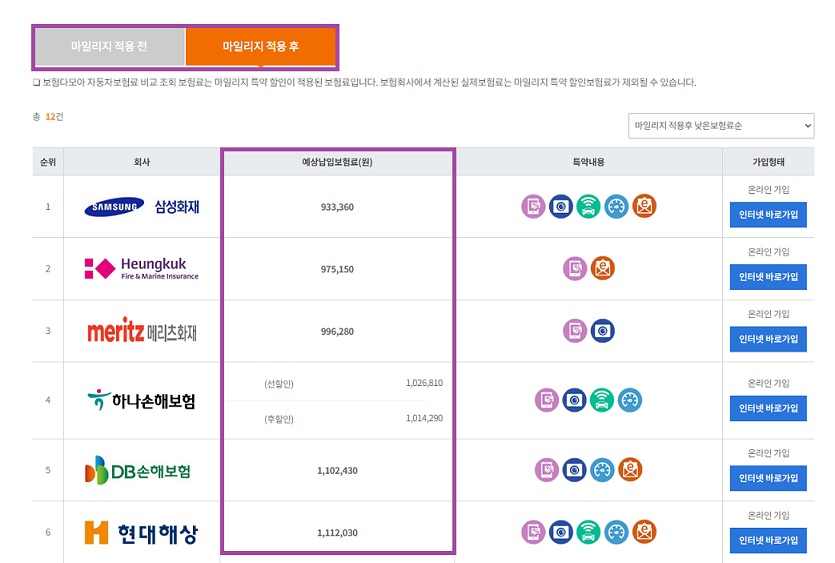Open the 마일리지 적용후 낮은보험료순 sort dropdown
This screenshot has width=835, height=563.
pyautogui.click(x=721, y=126)
